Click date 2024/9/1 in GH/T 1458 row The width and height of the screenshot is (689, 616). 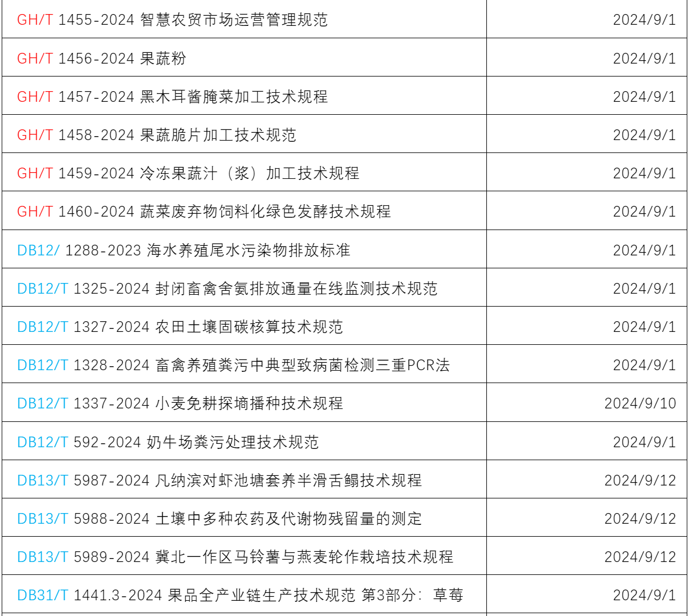click(645, 135)
